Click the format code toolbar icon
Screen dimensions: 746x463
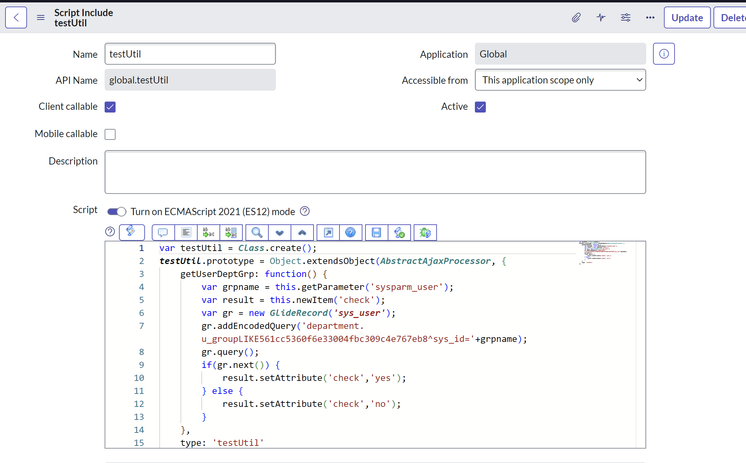pyautogui.click(x=186, y=232)
